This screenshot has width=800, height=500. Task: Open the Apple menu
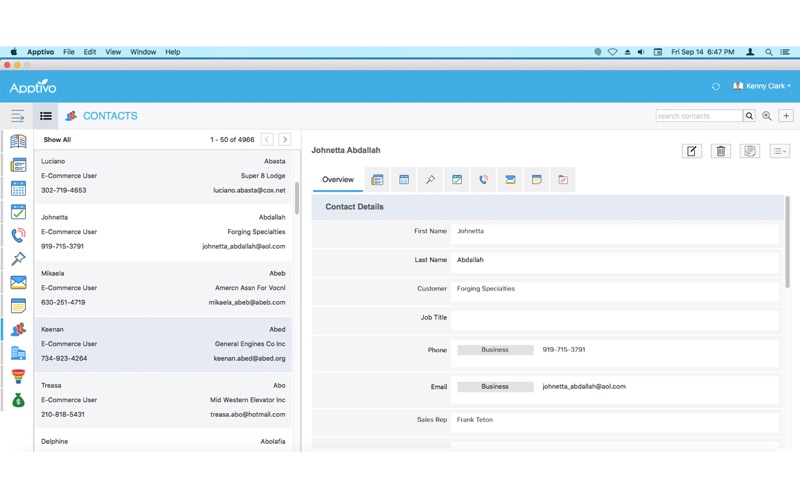14,52
